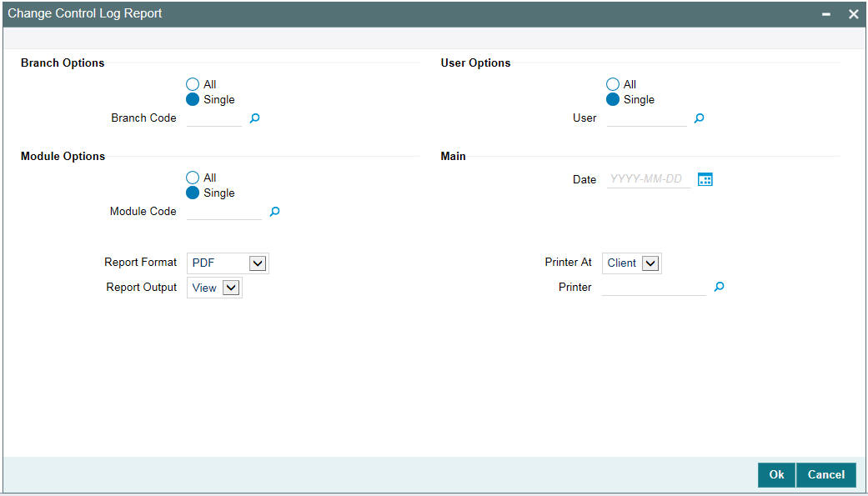This screenshot has height=496, width=868.
Task: Open the Printer lookup search icon
Action: [x=719, y=287]
